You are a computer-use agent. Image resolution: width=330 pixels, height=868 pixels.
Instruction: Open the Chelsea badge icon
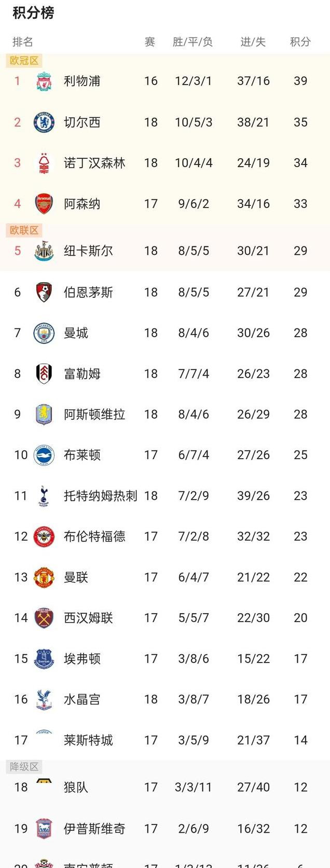[x=44, y=122]
